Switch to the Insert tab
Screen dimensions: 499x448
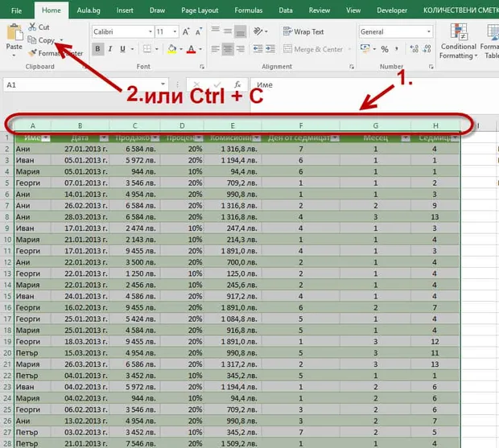[125, 10]
